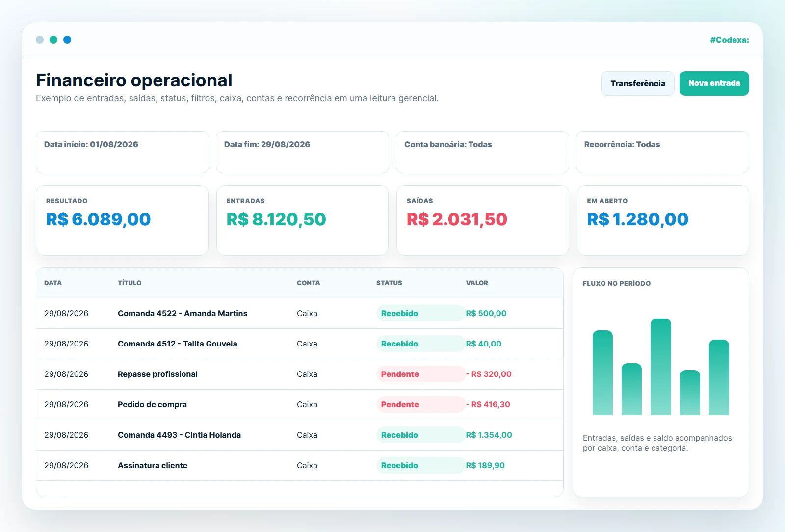The width and height of the screenshot is (785, 532).
Task: Click the CONTA column header
Action: (x=308, y=283)
